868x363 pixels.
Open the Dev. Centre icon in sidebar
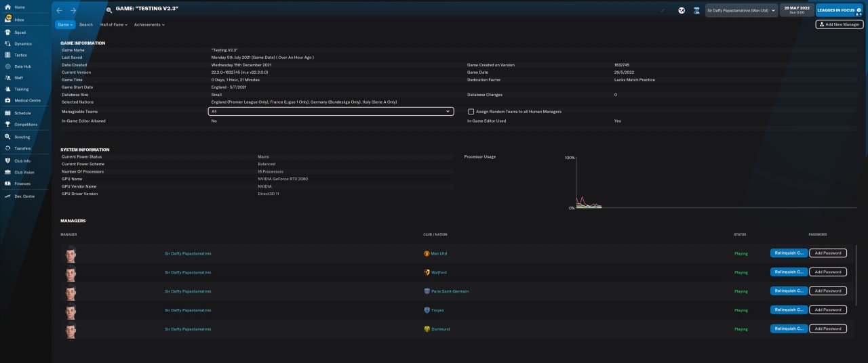7,196
